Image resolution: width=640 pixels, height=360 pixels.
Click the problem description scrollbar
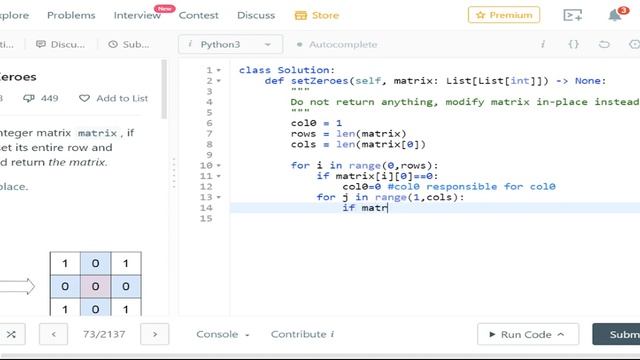tap(164, 89)
